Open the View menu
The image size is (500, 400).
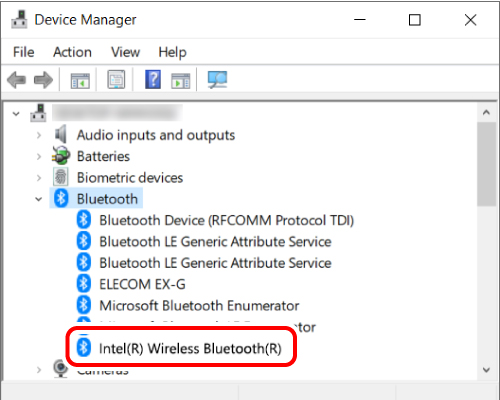coord(125,52)
